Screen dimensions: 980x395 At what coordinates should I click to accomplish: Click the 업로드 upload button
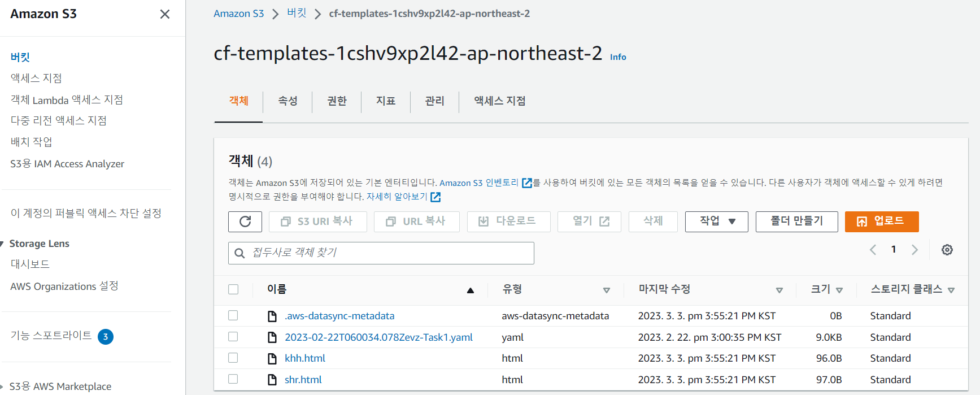click(x=882, y=222)
